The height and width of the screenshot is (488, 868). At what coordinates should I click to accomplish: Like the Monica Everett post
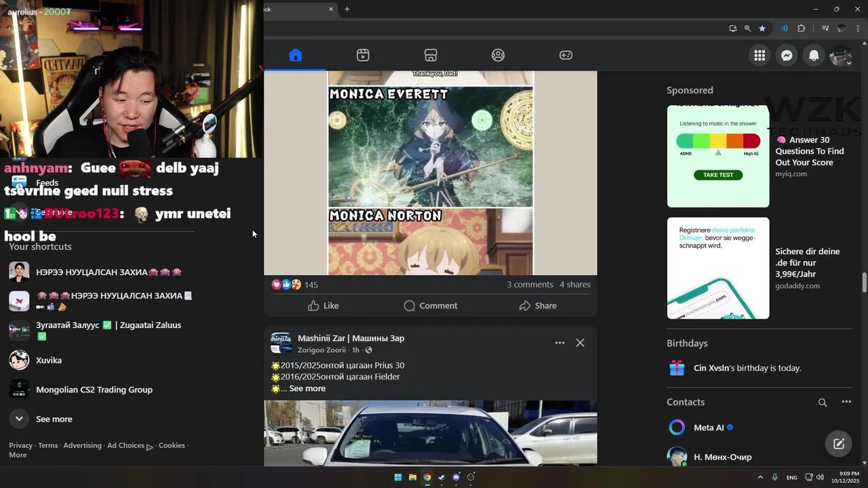coord(323,306)
